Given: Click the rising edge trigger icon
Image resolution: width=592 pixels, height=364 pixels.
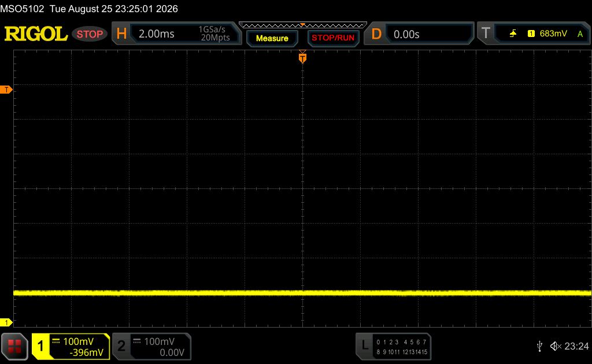Looking at the screenshot, I should click(513, 34).
